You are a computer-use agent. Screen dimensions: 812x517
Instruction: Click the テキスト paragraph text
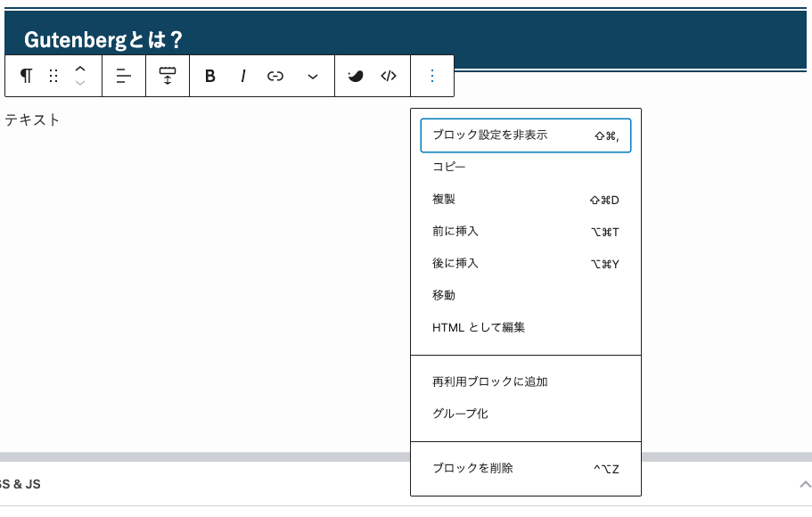coord(31,120)
